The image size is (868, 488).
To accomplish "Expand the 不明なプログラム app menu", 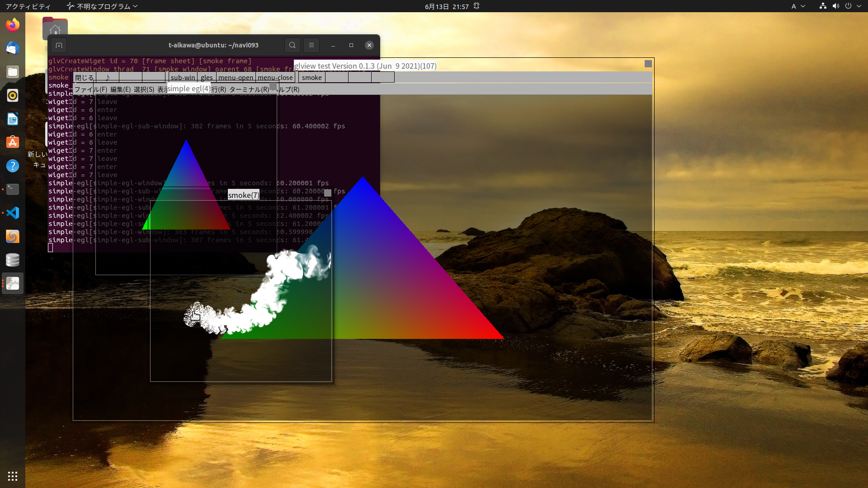I will point(102,6).
